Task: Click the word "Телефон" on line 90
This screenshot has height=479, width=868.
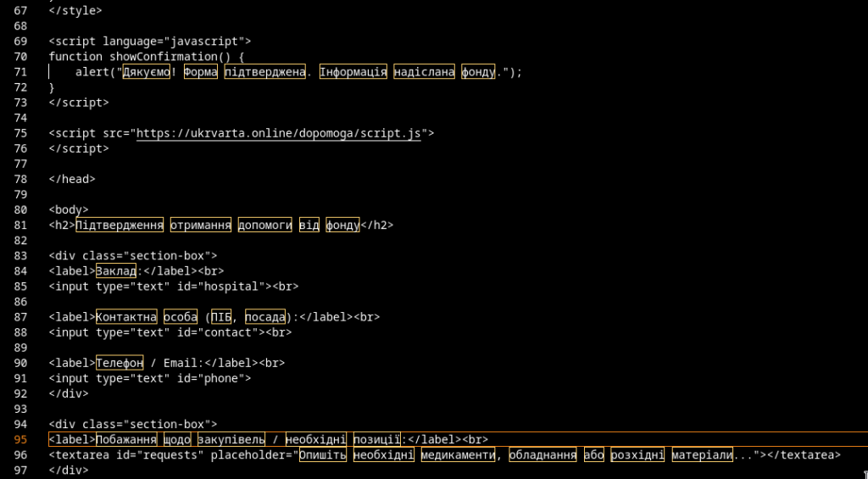Action: (x=120, y=363)
